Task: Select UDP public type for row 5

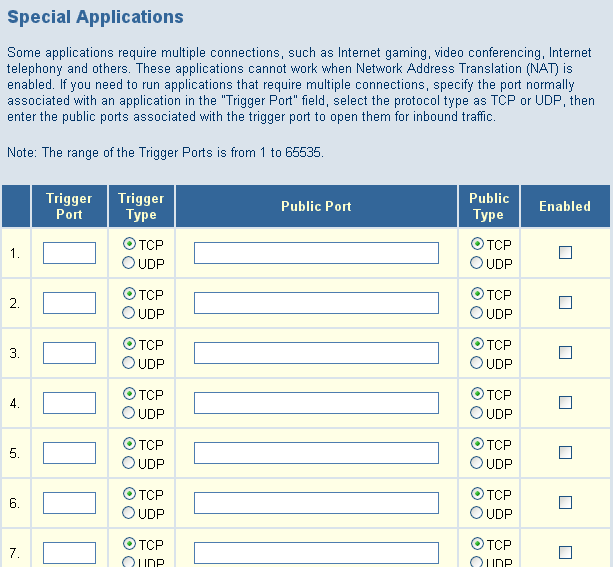Action: [476, 463]
